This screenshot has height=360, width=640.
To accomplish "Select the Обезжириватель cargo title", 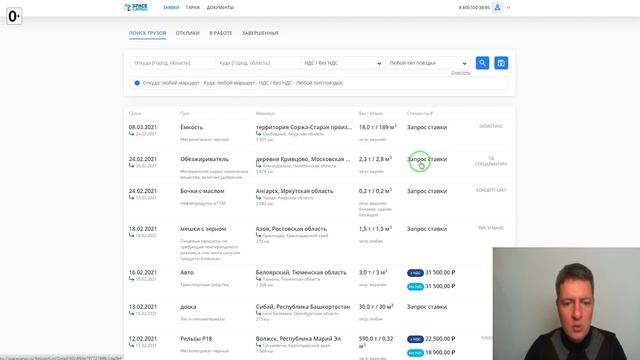I will (x=204, y=159).
